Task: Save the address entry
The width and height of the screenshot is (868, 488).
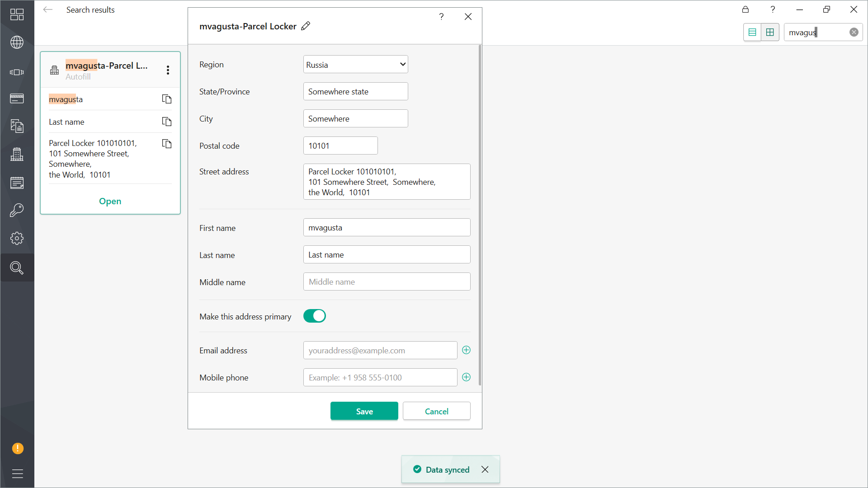Action: (x=364, y=411)
